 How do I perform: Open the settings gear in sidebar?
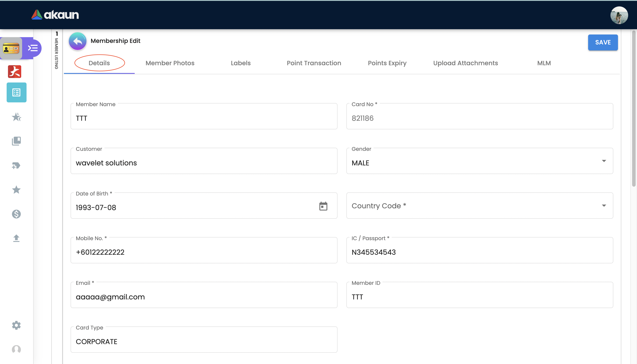tap(17, 325)
